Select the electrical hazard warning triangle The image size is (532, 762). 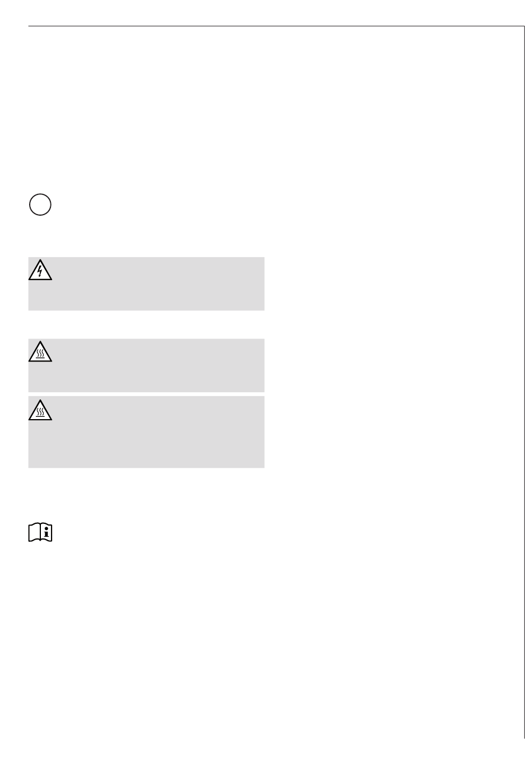click(40, 270)
